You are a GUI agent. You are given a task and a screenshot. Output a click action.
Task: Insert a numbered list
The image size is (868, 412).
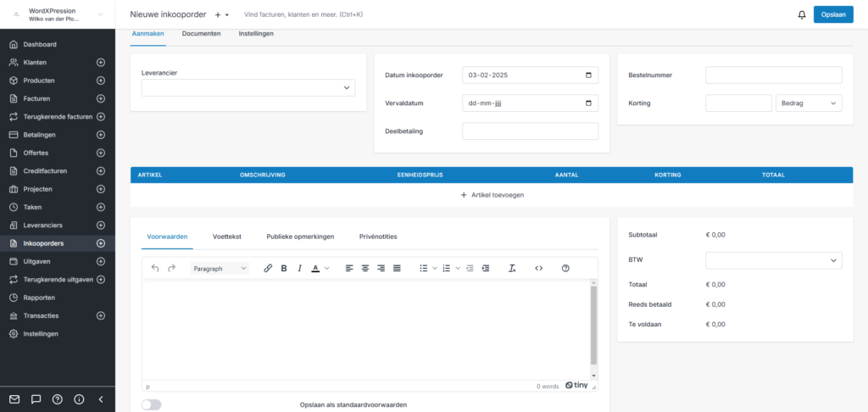coord(446,268)
